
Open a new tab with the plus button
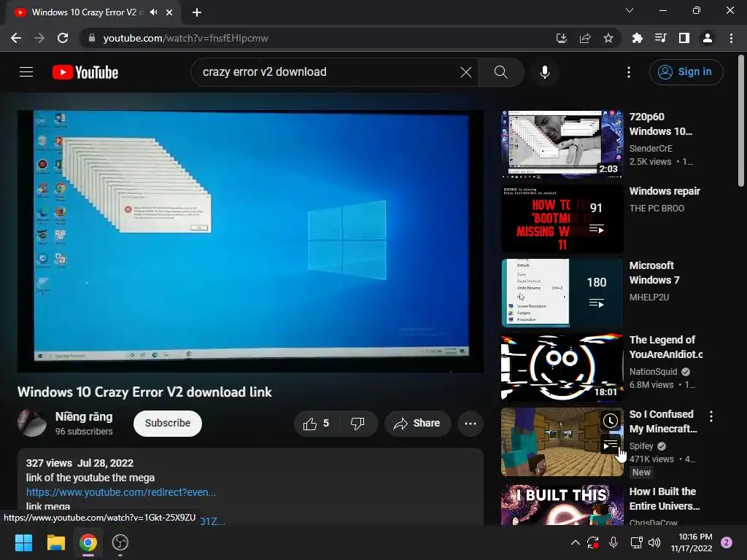point(197,12)
